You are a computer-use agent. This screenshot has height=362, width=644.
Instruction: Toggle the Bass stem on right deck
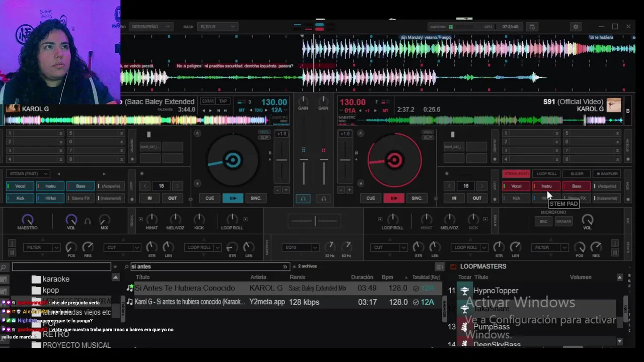point(577,186)
